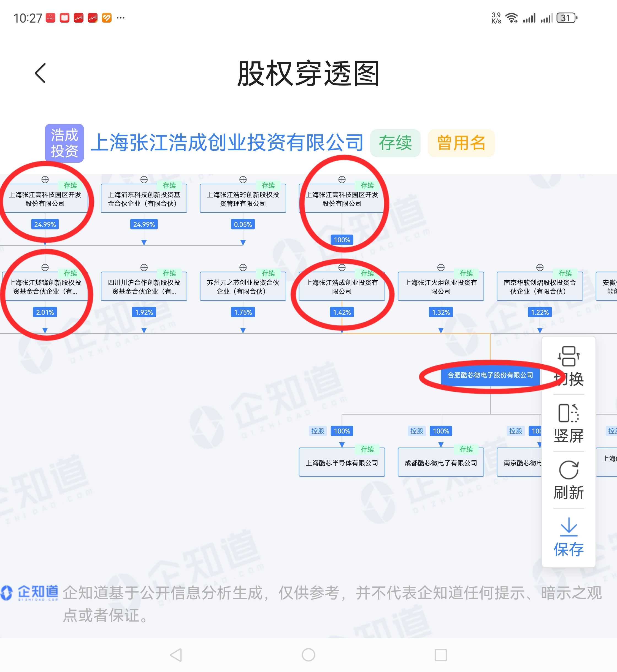Open the 曾用名 former names tag
The height and width of the screenshot is (672, 617).
click(461, 143)
